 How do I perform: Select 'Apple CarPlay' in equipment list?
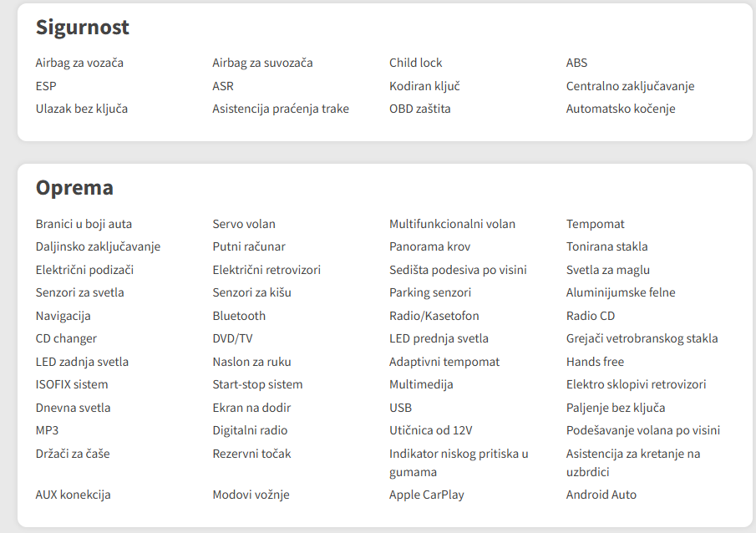tap(427, 495)
